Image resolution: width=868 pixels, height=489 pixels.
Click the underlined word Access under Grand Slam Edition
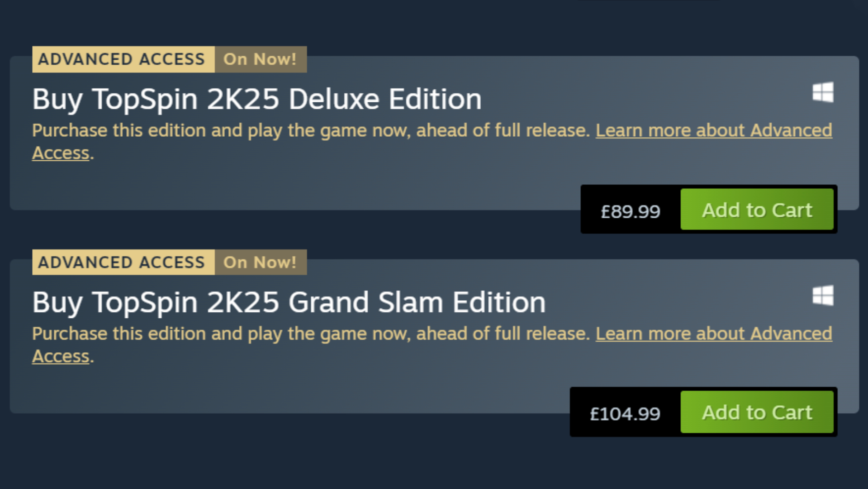(61, 356)
